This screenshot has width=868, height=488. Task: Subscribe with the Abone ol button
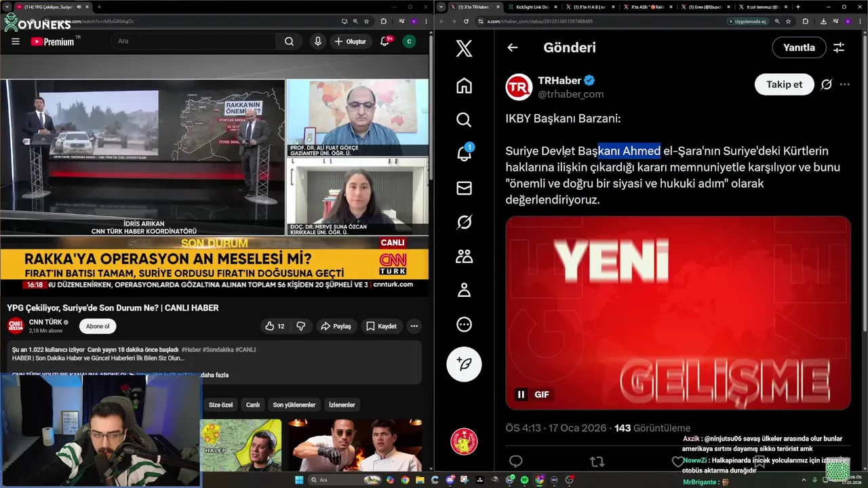pyautogui.click(x=98, y=326)
